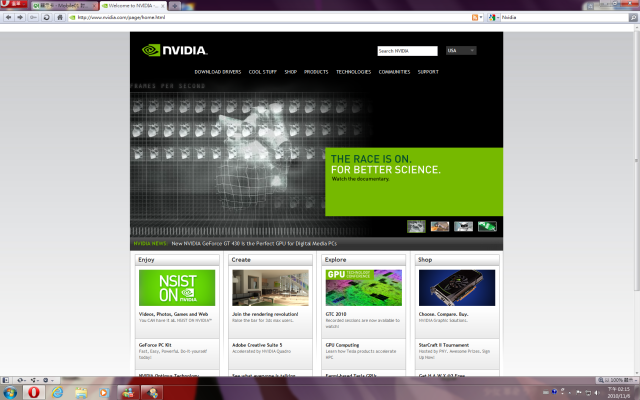Screen dimensions: 640x400
Task: Expand the RSS feed dropdown arrow
Action: click(481, 18)
